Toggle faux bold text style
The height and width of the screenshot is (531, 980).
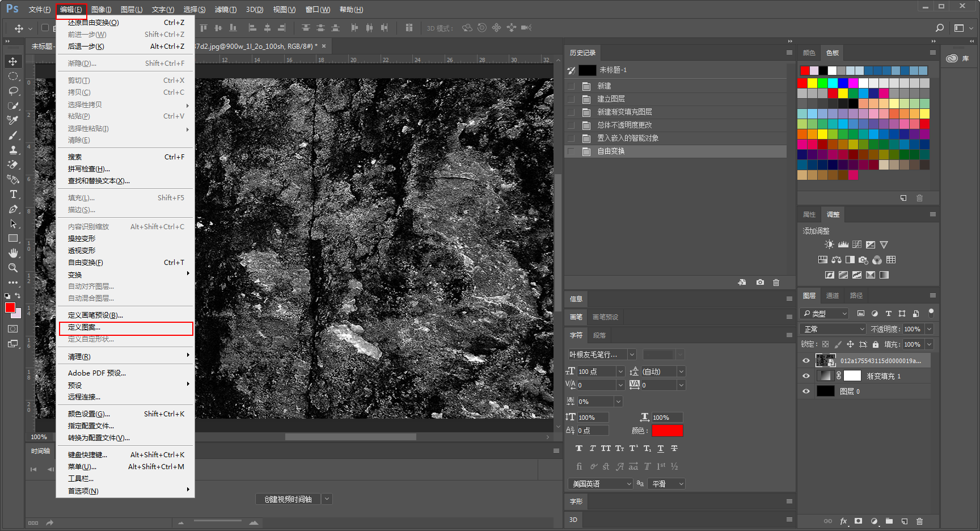coord(578,448)
